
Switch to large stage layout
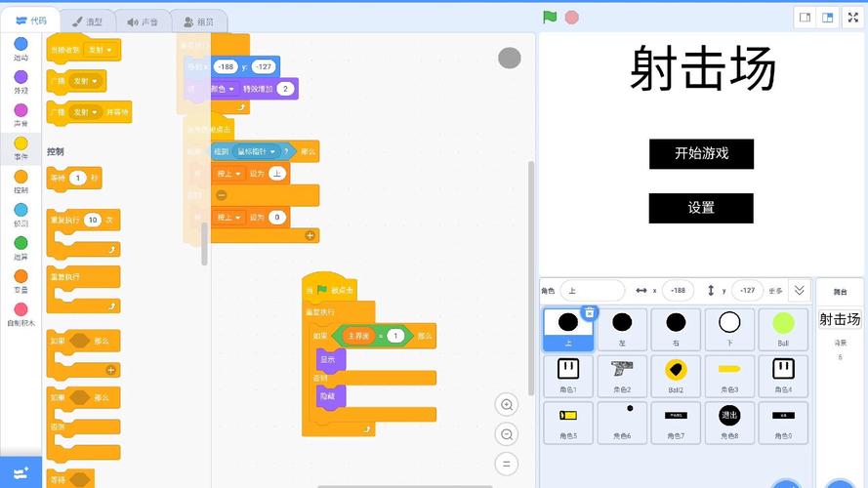click(828, 18)
